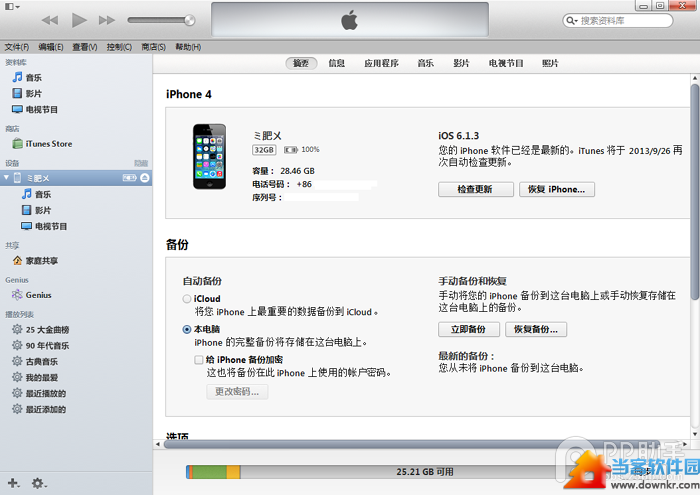Open the Genius atom icon
The width and height of the screenshot is (700, 495).
point(17,295)
